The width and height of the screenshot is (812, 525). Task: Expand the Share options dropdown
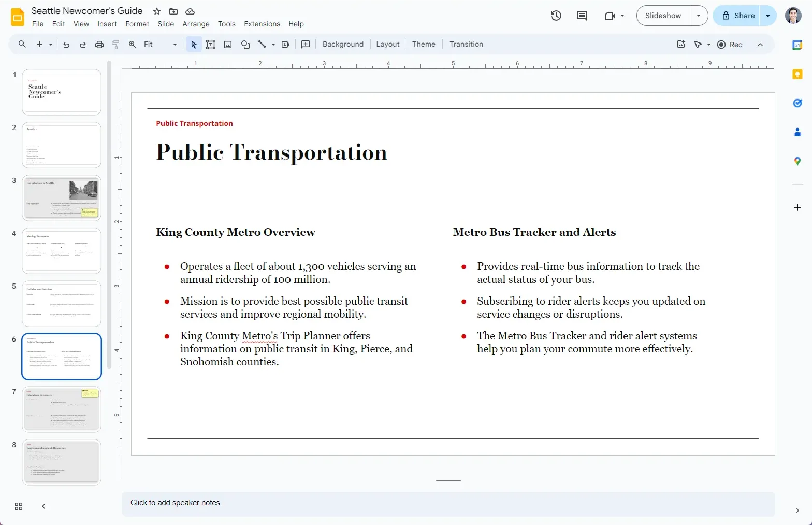pyautogui.click(x=768, y=16)
